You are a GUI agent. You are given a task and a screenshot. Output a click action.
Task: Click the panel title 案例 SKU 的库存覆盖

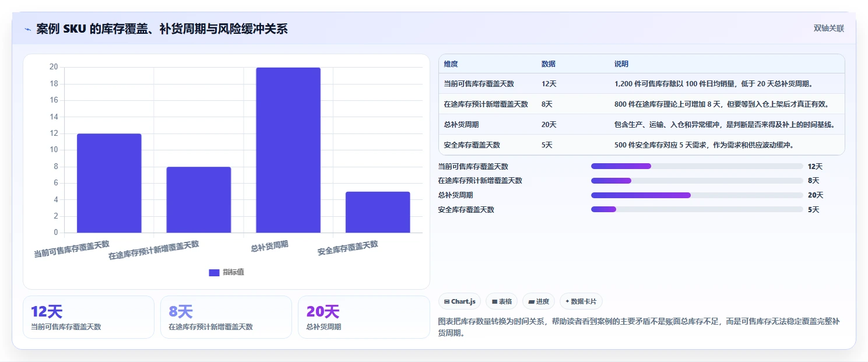pos(162,29)
